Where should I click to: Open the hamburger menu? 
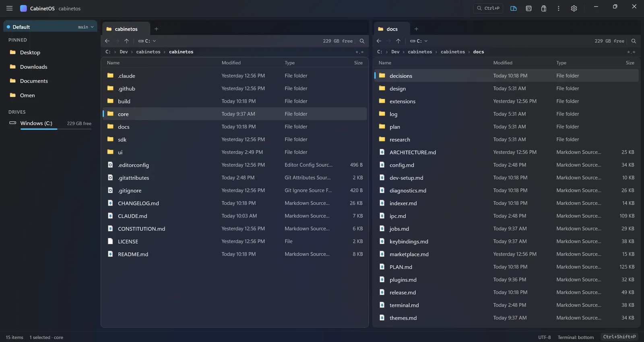9,8
